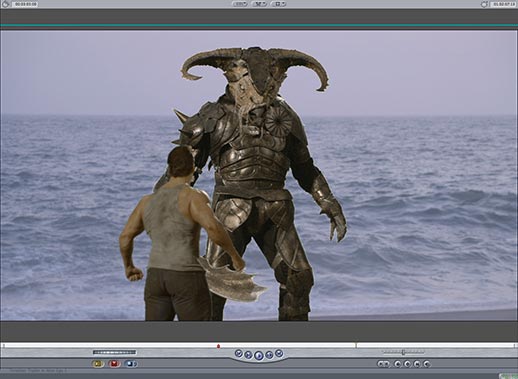
Task: Click the red playhead marker in the scrubber bar
Action: [x=218, y=346]
